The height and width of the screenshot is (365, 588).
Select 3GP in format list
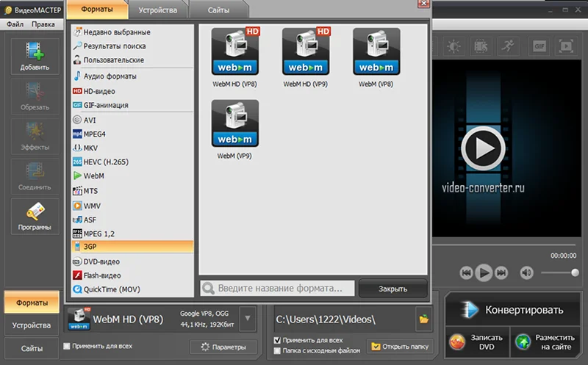point(132,247)
